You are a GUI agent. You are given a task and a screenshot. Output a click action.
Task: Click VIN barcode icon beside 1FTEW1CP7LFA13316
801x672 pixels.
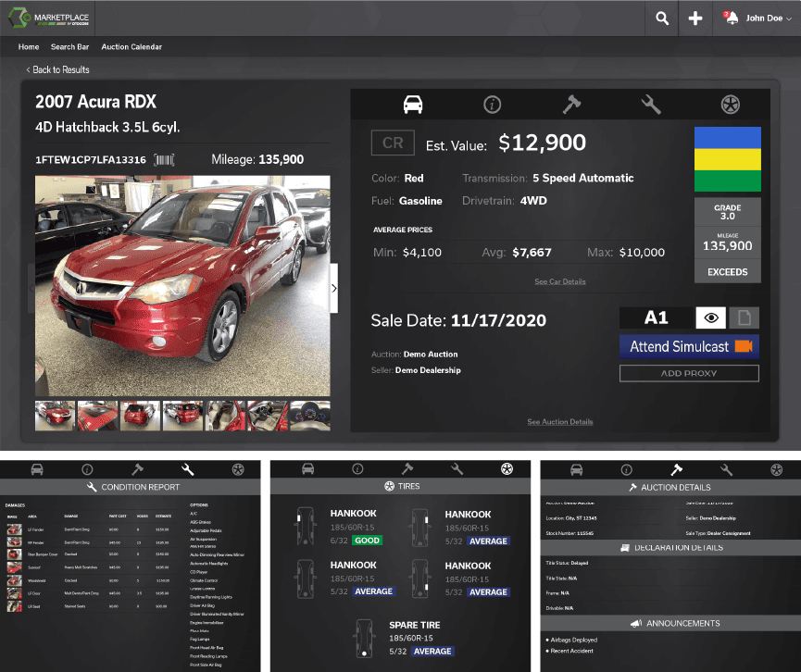tap(164, 160)
